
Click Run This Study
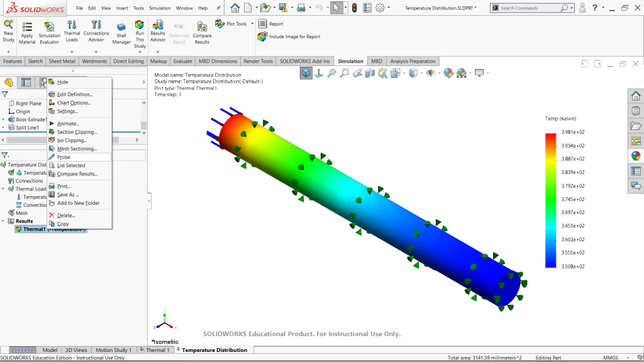tap(140, 35)
